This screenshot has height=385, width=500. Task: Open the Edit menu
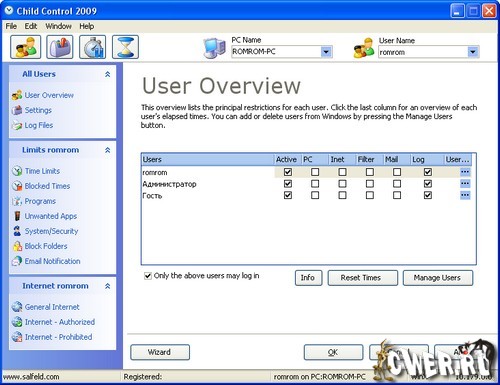click(x=31, y=26)
